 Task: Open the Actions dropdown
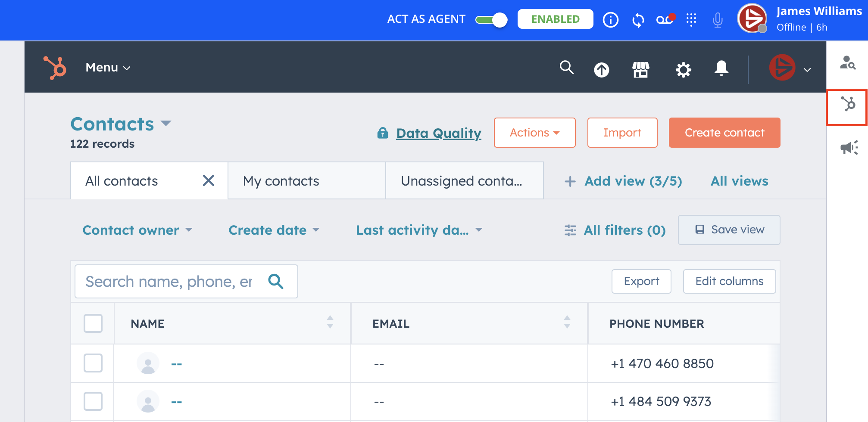[x=534, y=133]
